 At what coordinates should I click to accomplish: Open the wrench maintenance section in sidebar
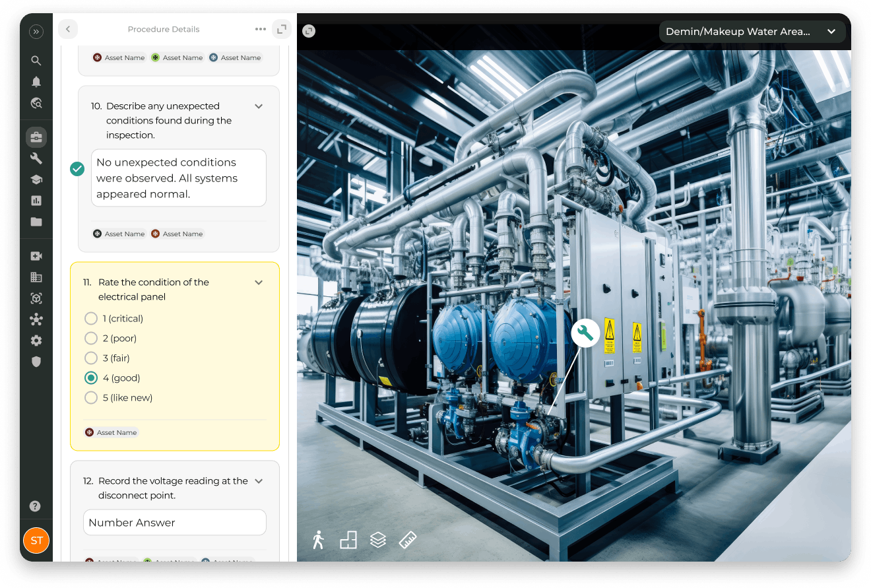click(36, 158)
